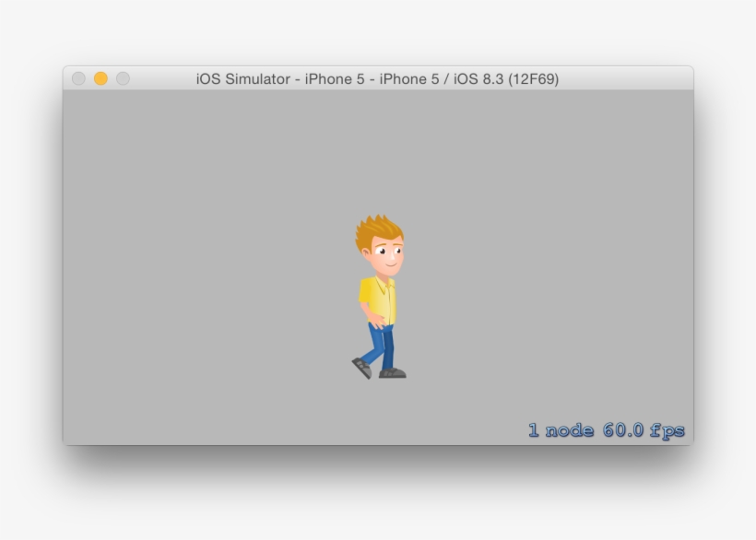Click the leftmost traffic light button
This screenshot has height=540, width=756.
point(81,79)
